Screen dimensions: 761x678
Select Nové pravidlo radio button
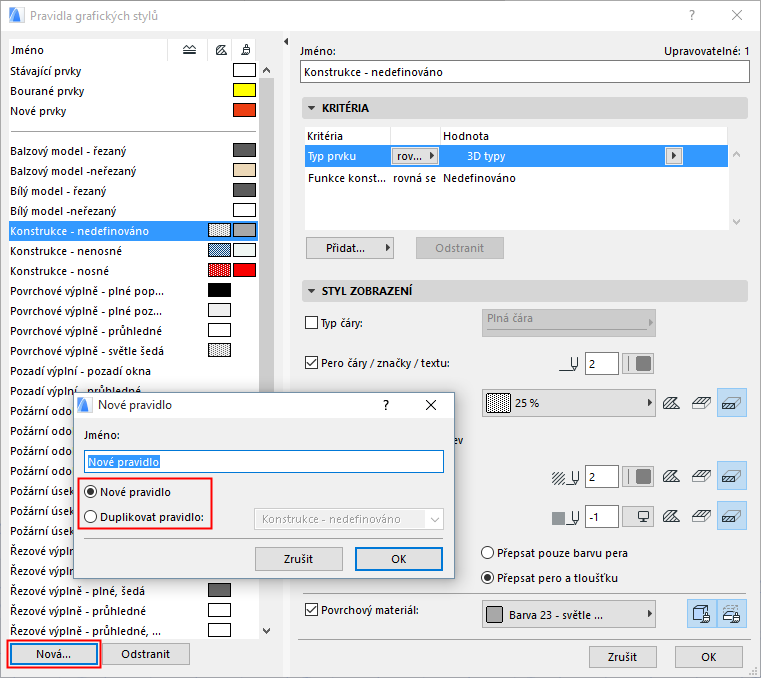pyautogui.click(x=90, y=492)
